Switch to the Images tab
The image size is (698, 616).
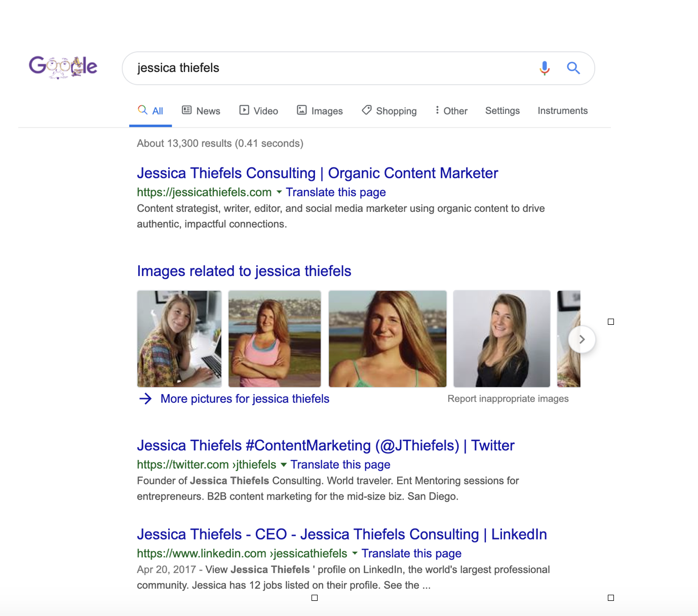pos(320,110)
